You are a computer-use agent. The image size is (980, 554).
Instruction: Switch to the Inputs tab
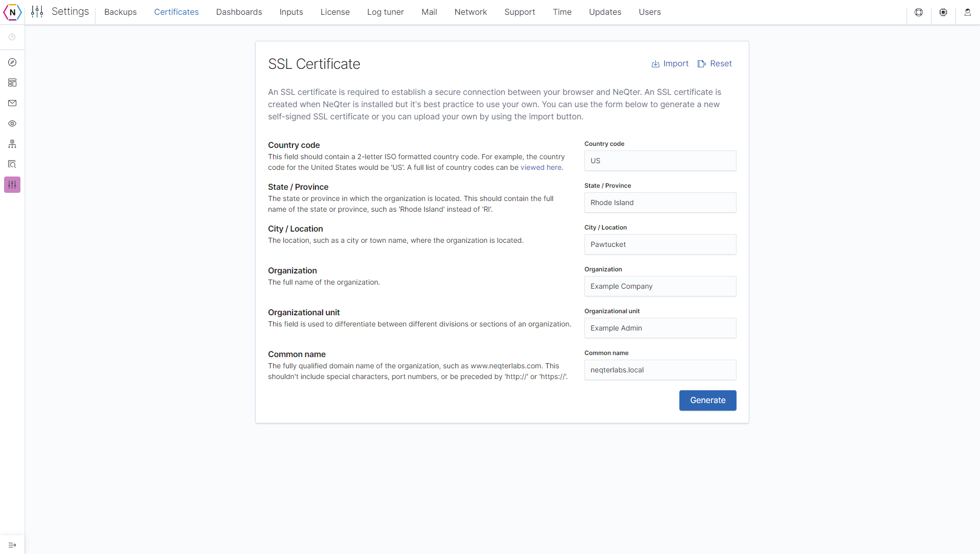tap(291, 12)
